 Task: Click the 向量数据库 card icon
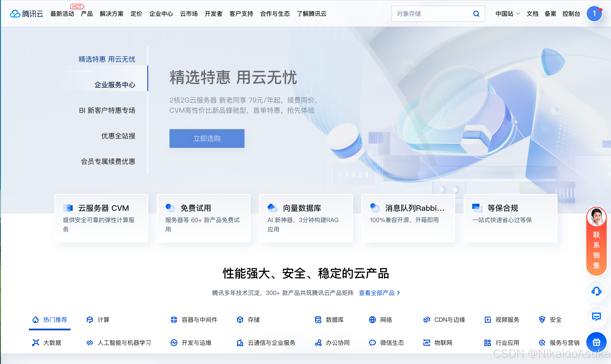[x=273, y=208]
